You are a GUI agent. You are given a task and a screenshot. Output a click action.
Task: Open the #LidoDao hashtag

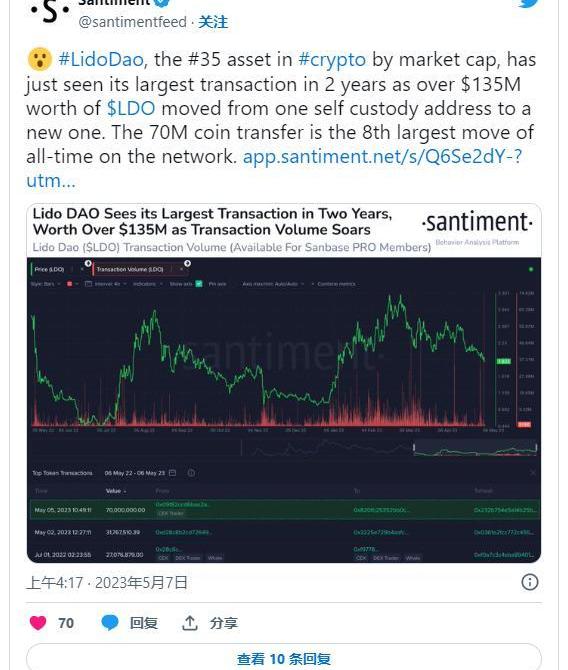100,59
